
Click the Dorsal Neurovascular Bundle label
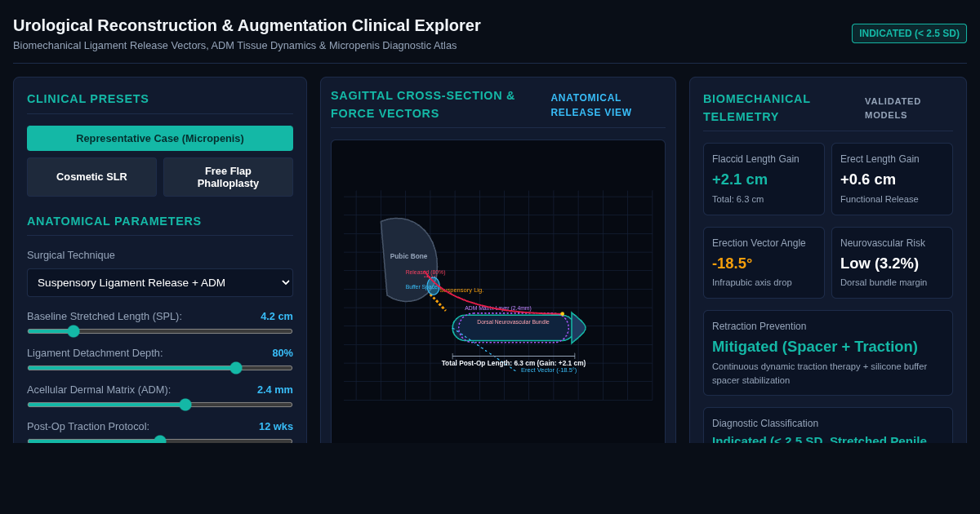pyautogui.click(x=513, y=322)
